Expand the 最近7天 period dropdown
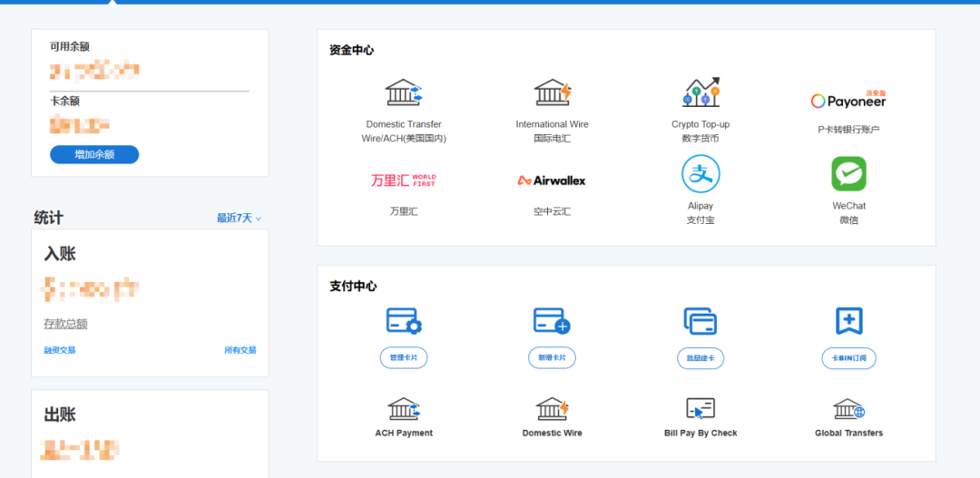Viewport: 980px width, 478px height. [239, 218]
